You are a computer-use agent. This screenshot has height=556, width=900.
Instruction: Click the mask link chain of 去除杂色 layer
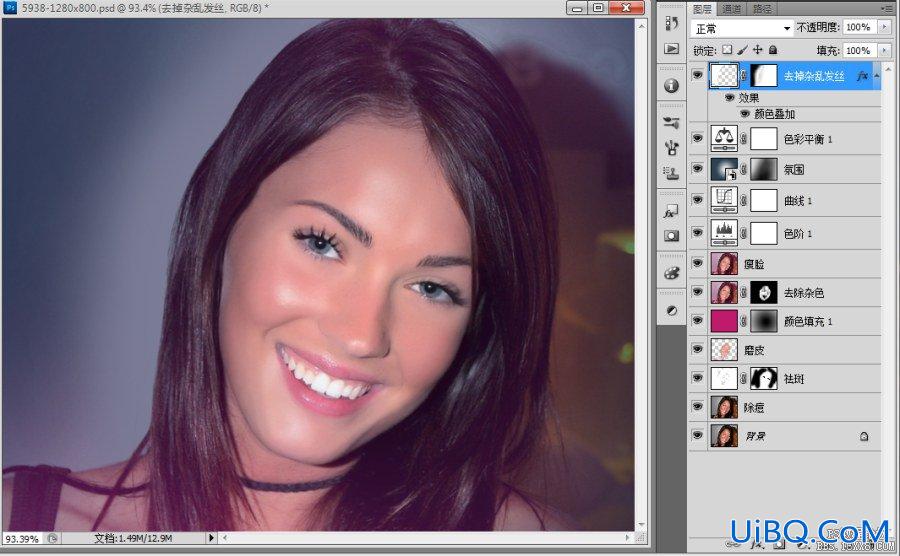[x=744, y=293]
